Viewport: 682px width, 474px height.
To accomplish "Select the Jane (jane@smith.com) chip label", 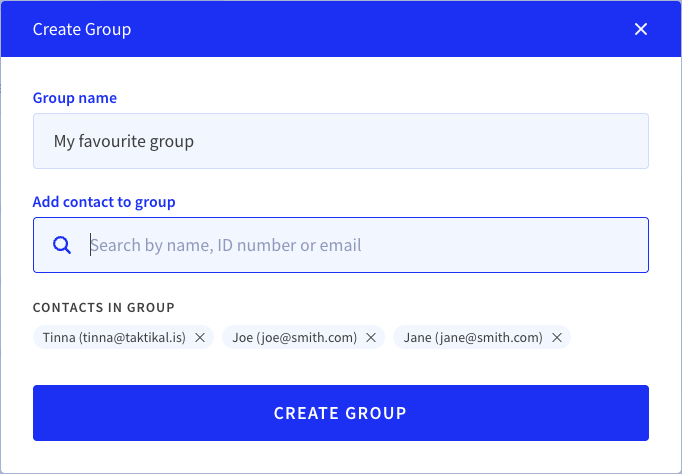I will (473, 337).
